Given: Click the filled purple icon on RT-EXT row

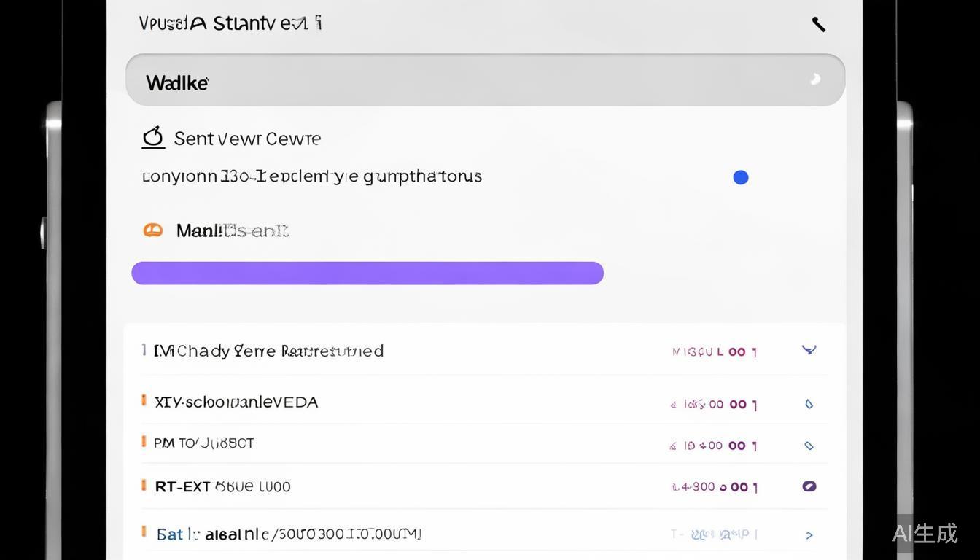Looking at the screenshot, I should coord(809,486).
